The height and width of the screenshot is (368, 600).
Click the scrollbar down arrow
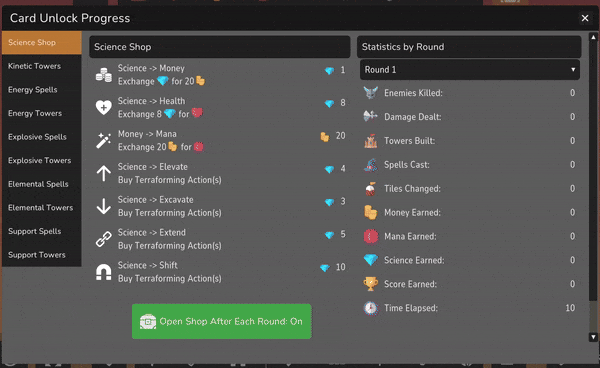point(593,337)
